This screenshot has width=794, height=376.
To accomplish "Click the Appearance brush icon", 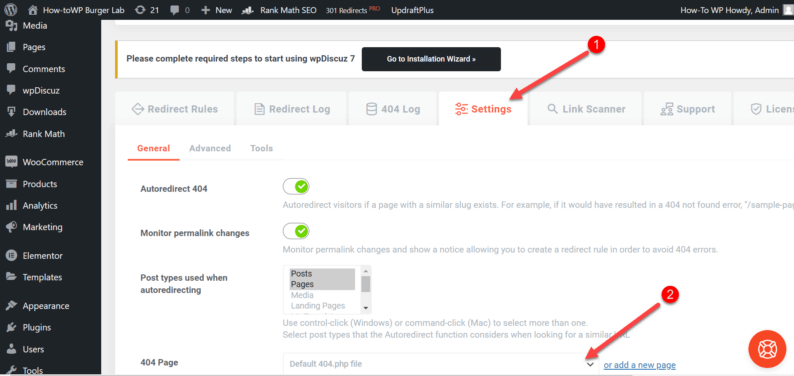I will 11,306.
